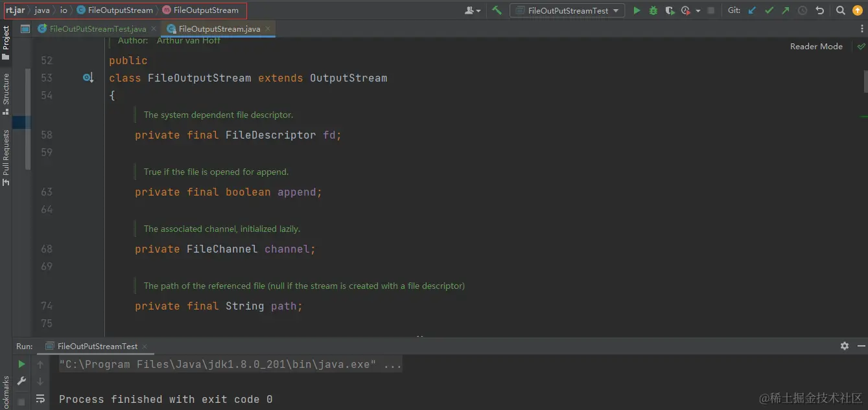
Task: Click line number 52 in the gutter
Action: (x=46, y=60)
